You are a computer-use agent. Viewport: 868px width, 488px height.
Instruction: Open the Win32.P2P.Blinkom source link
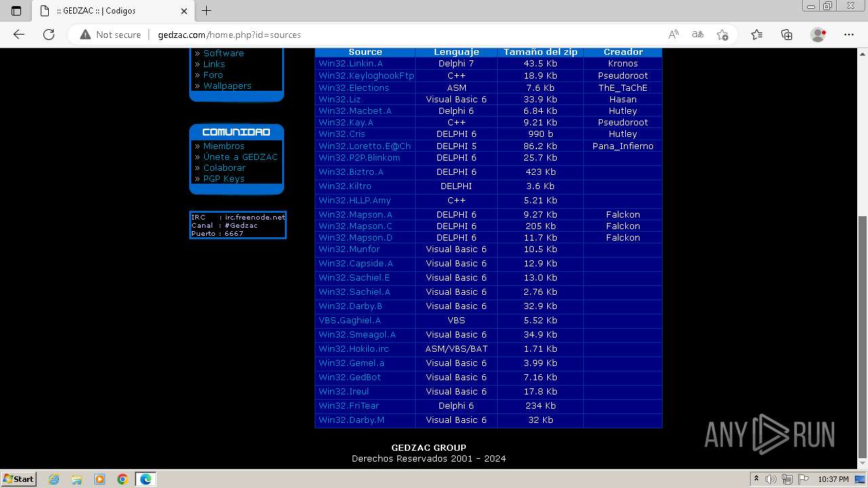pyautogui.click(x=359, y=157)
